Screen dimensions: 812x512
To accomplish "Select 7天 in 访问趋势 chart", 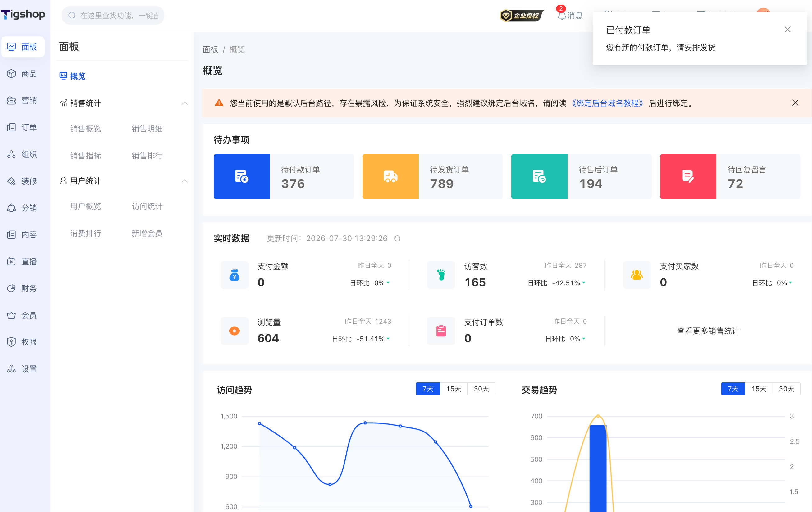I will [427, 389].
